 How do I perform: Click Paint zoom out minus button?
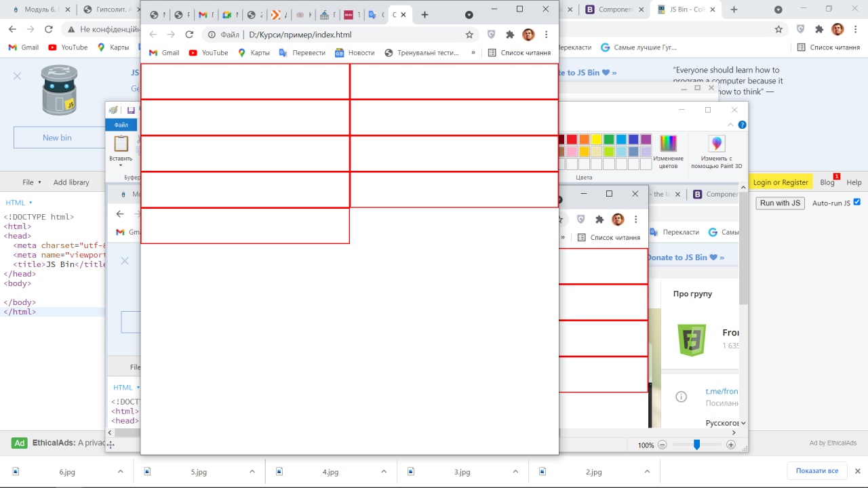point(663,445)
